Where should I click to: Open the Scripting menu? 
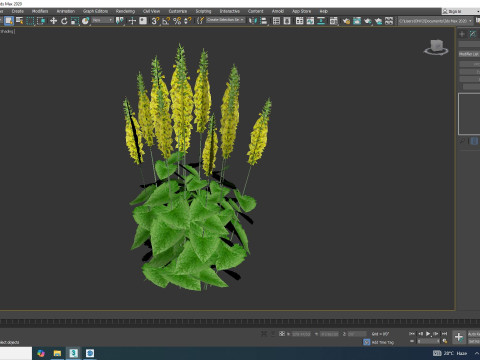tap(203, 11)
